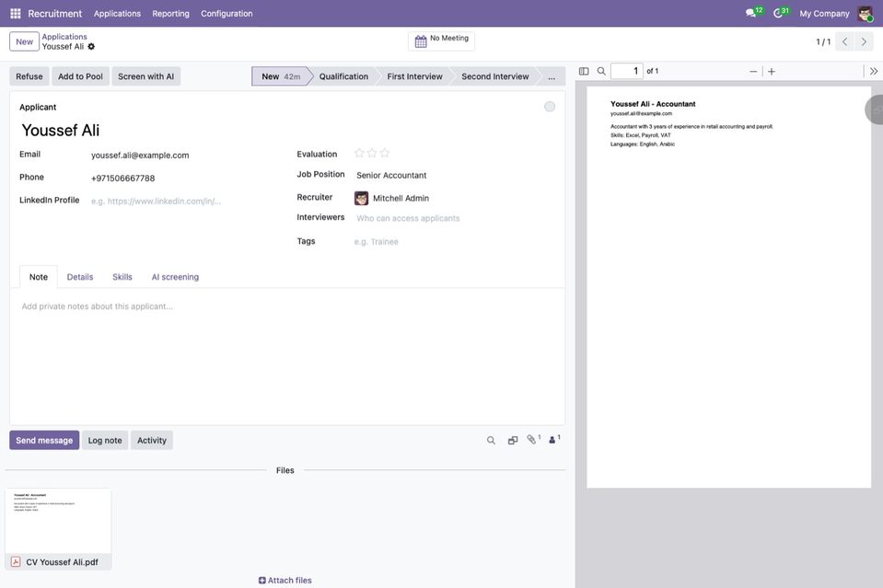Open the conversations icon with badge 12
This screenshot has width=883, height=588.
[753, 12]
